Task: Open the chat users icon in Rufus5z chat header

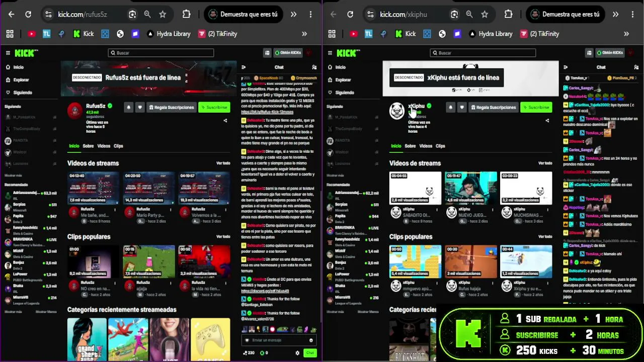Action: coord(314,67)
